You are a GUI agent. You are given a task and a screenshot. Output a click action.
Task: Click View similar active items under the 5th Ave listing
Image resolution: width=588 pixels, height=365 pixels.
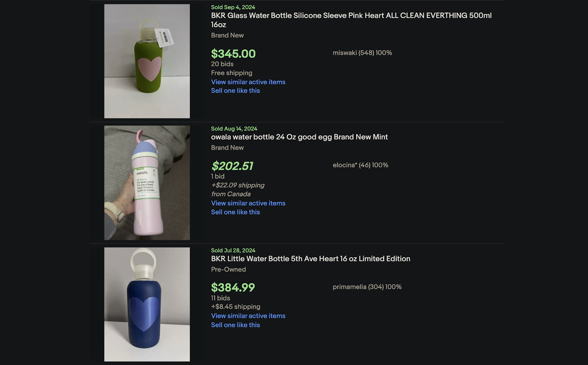(248, 316)
